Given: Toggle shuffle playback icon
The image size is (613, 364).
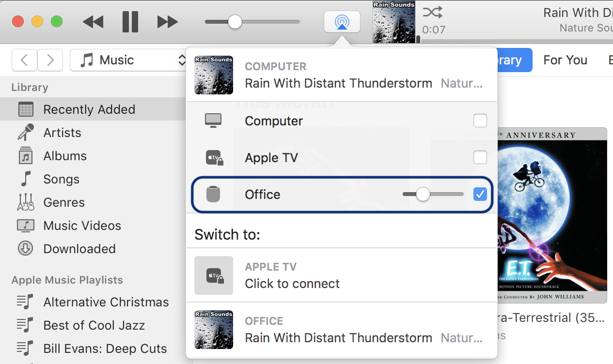Looking at the screenshot, I should 432,12.
